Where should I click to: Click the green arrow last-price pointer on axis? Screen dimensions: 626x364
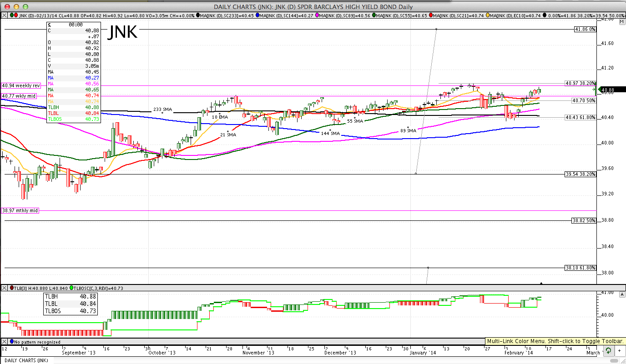pyautogui.click(x=600, y=90)
